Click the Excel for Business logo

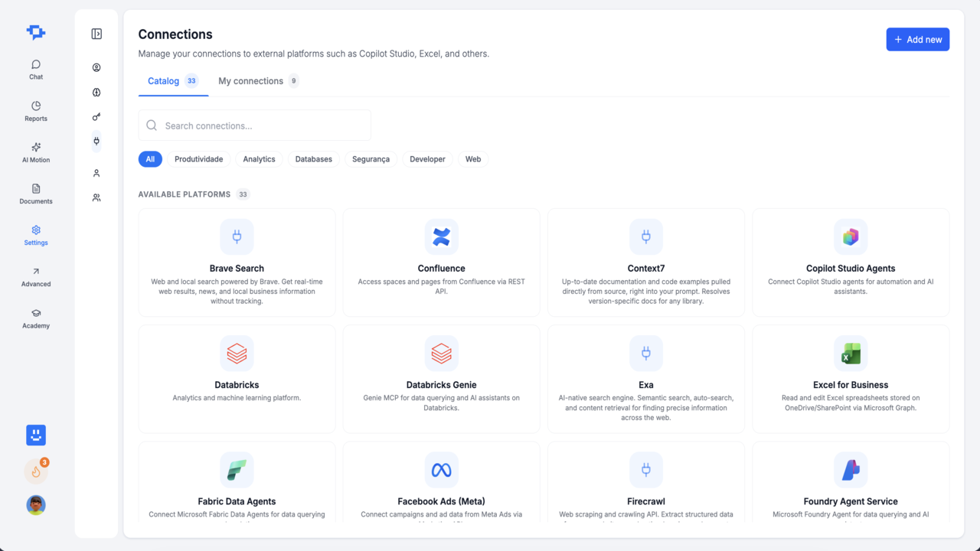coord(851,354)
